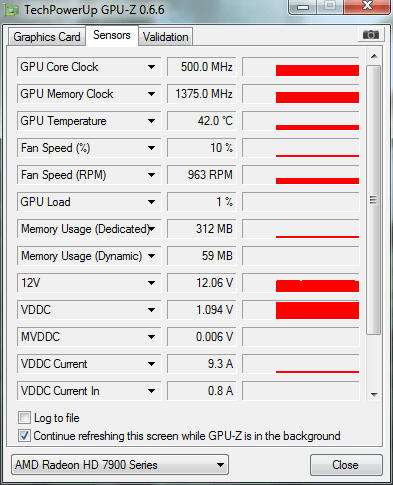Select the Sensors tab
The width and height of the screenshot is (393, 485).
(112, 35)
